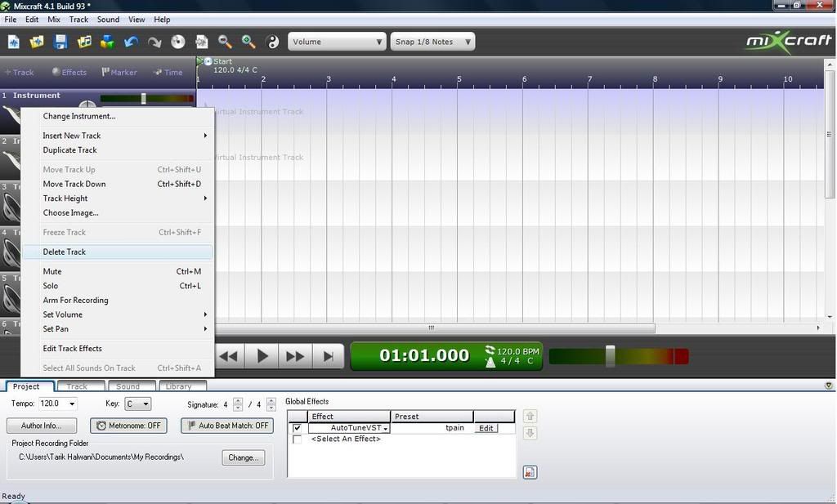Click Choose Image... in the context menu
The height and width of the screenshot is (504, 837).
point(117,213)
